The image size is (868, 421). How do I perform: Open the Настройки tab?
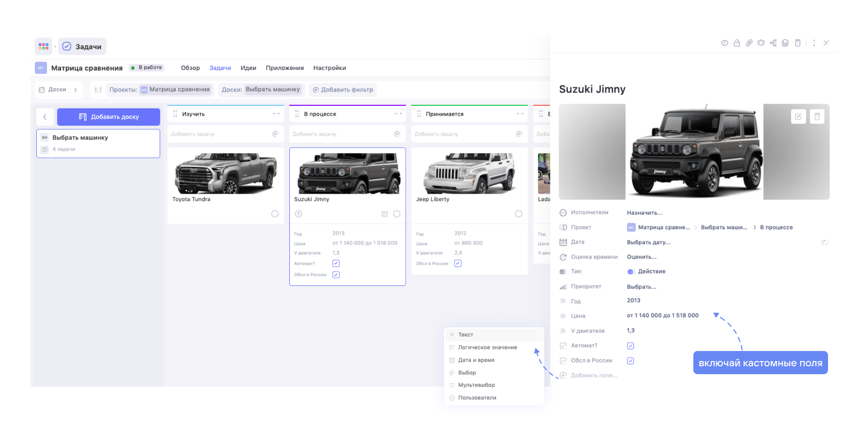(330, 68)
